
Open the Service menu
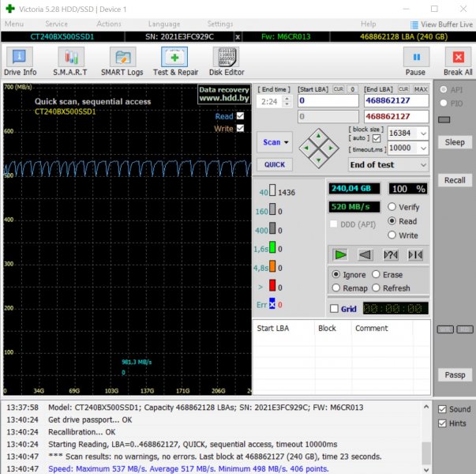(x=57, y=24)
